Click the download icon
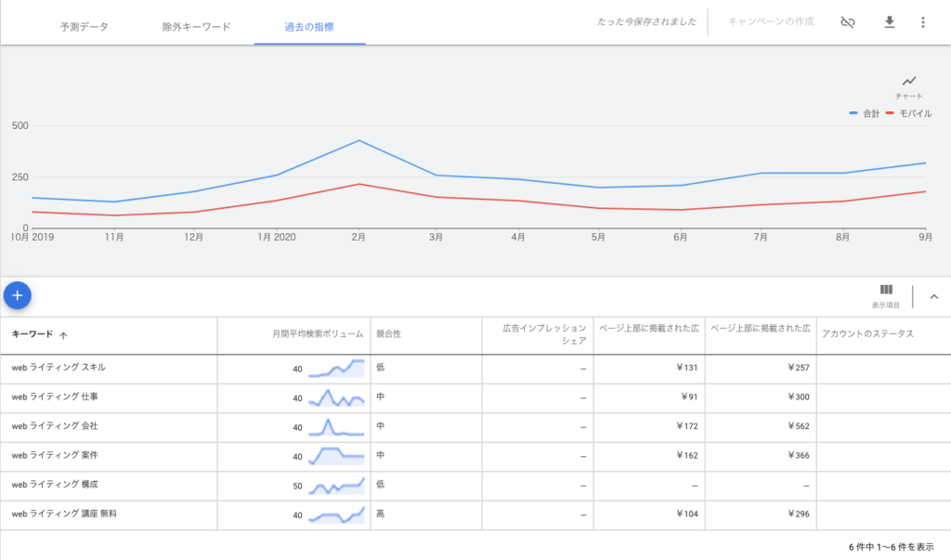The image size is (951, 560). point(889,22)
